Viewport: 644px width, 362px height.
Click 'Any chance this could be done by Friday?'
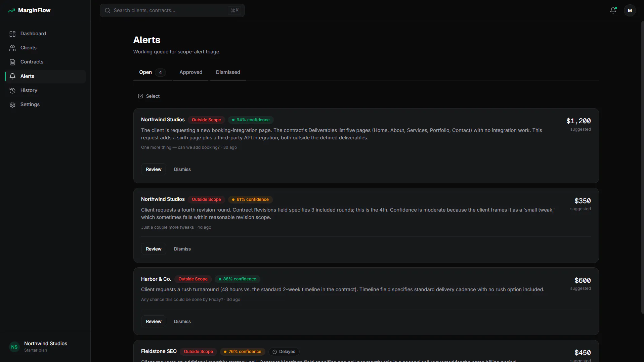point(182,300)
